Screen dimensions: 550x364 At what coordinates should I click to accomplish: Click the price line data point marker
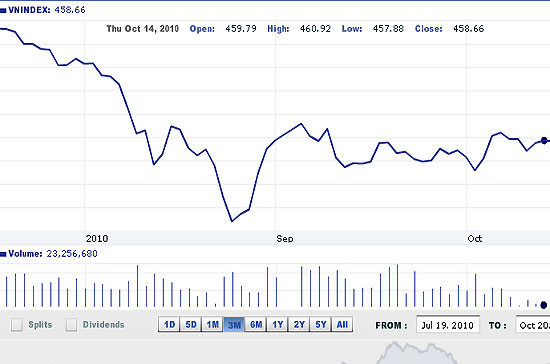click(544, 141)
